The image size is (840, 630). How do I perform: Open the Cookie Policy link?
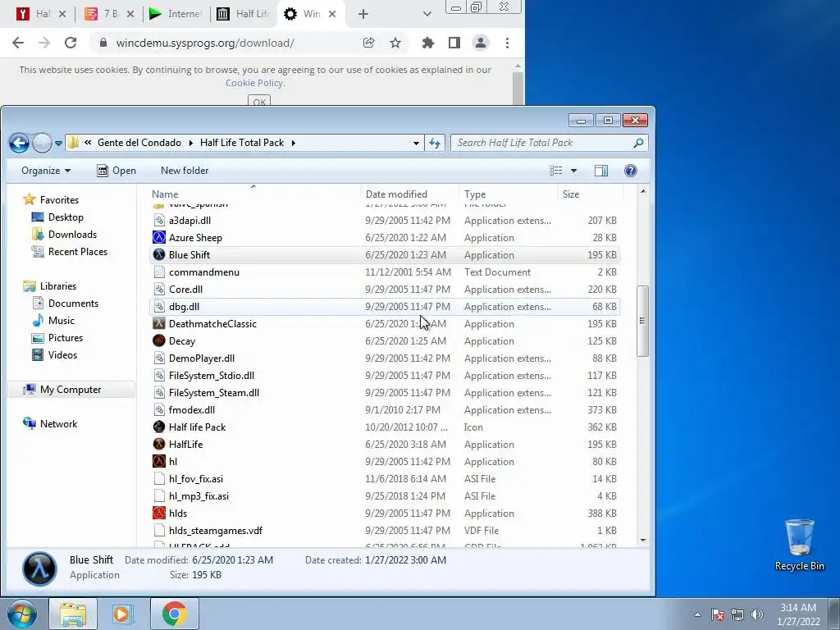point(254,83)
